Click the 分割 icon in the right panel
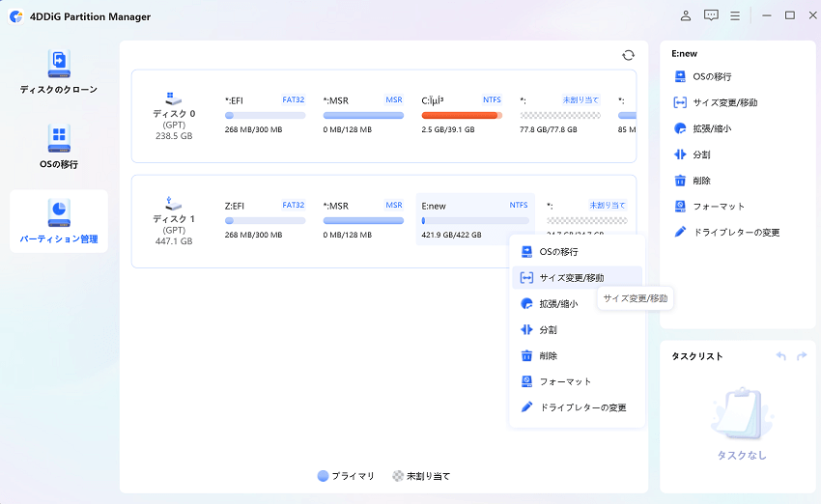Image resolution: width=821 pixels, height=504 pixels. (x=680, y=154)
